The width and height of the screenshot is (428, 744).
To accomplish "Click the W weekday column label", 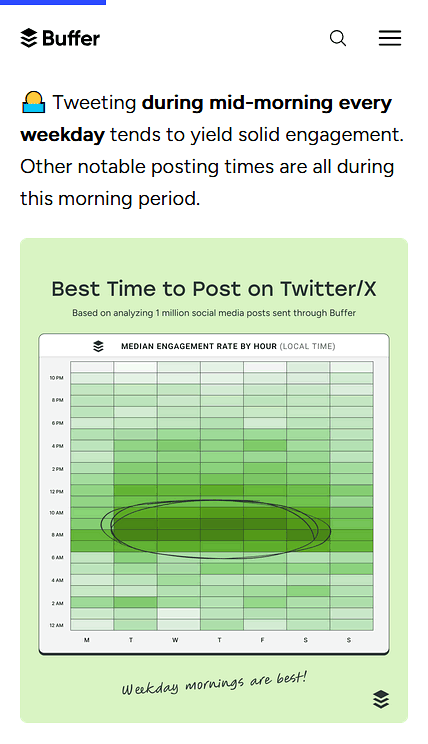I will pyautogui.click(x=175, y=640).
